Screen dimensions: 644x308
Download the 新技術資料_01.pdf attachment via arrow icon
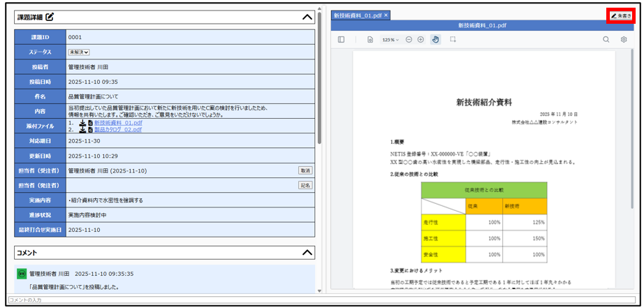[x=82, y=123]
